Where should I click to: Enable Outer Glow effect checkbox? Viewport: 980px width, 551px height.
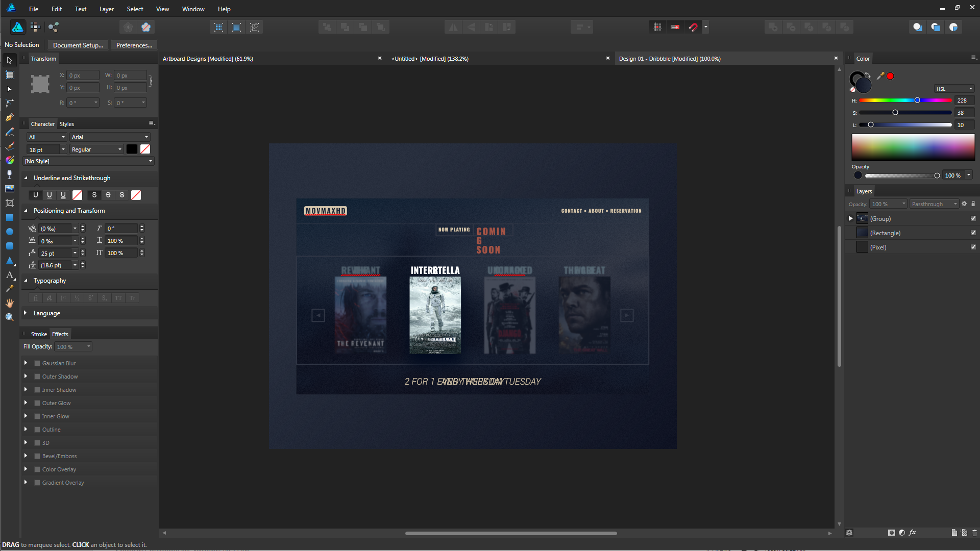point(37,403)
